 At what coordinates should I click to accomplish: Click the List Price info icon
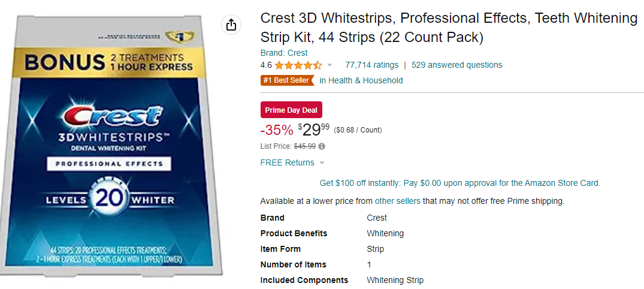click(322, 146)
